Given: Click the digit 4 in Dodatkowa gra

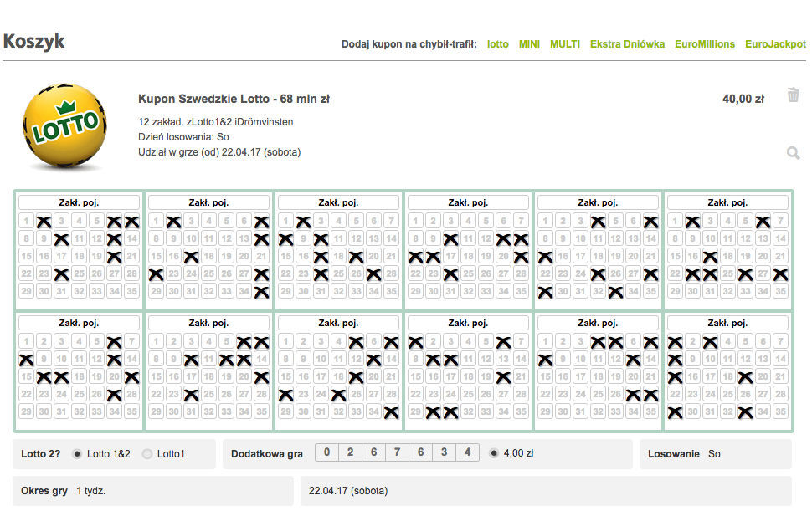Looking at the screenshot, I should click(x=467, y=452).
